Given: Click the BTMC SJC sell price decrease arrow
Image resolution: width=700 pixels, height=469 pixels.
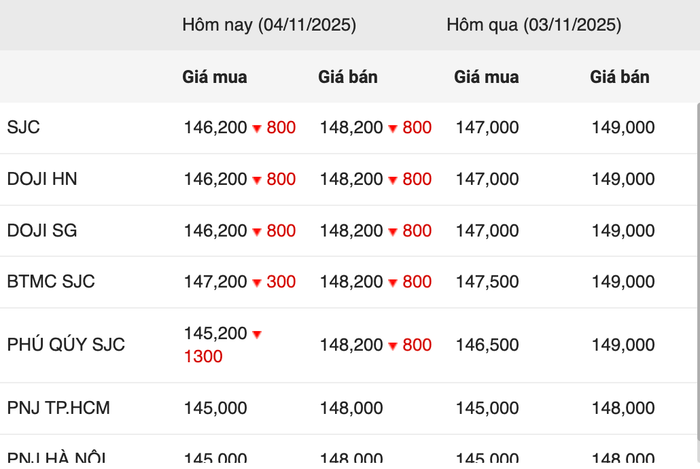Looking at the screenshot, I should point(393,283).
